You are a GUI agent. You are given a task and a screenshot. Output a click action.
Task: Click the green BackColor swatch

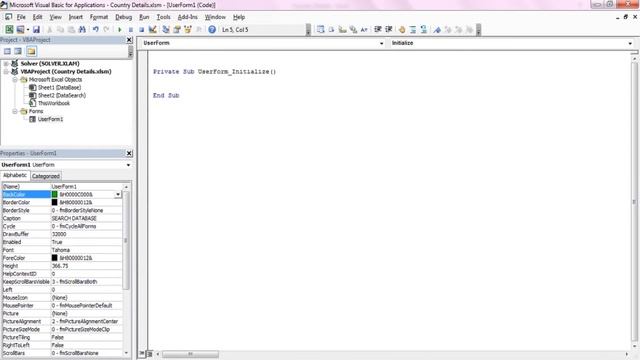point(54,194)
